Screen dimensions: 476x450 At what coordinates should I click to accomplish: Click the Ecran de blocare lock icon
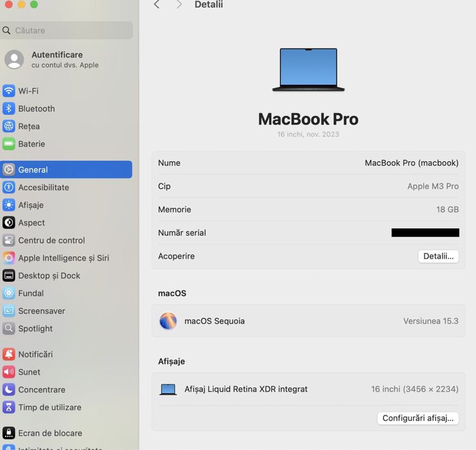click(9, 433)
